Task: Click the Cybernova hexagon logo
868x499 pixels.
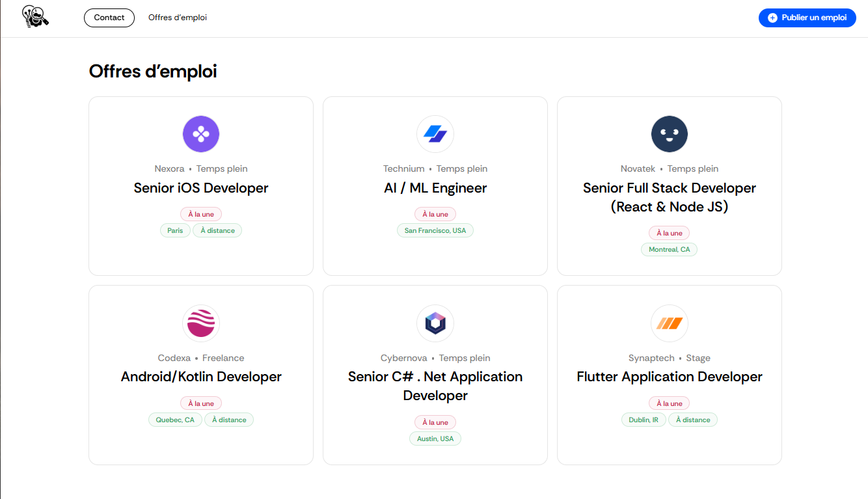Action: [x=435, y=323]
